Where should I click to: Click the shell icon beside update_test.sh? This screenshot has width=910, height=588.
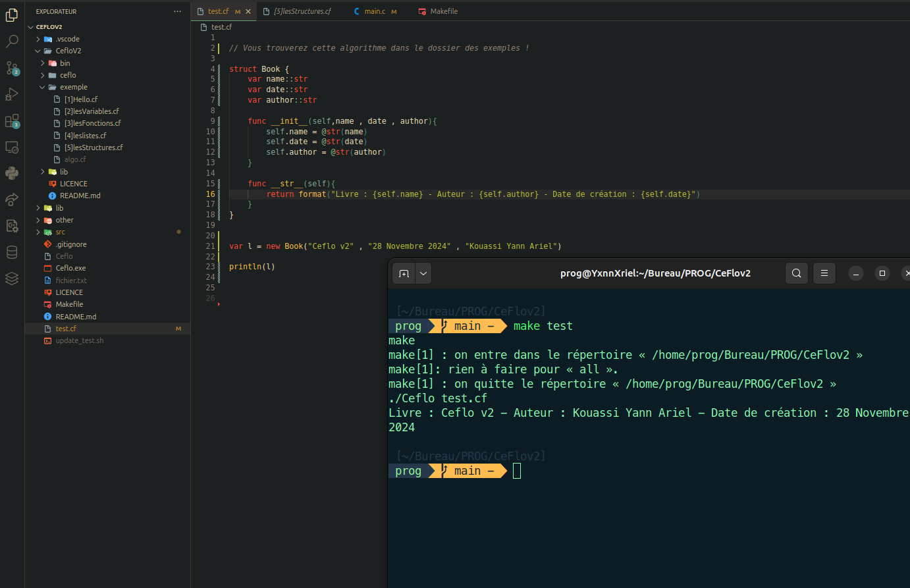point(48,340)
